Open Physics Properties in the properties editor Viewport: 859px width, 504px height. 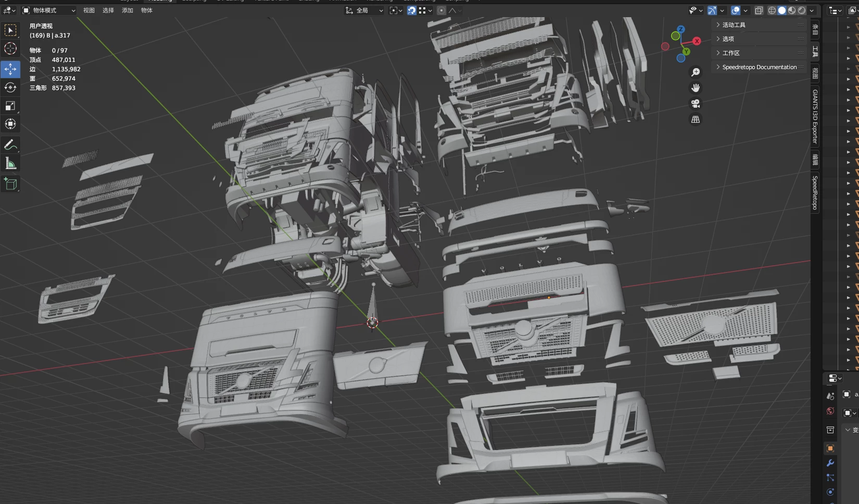(830, 492)
